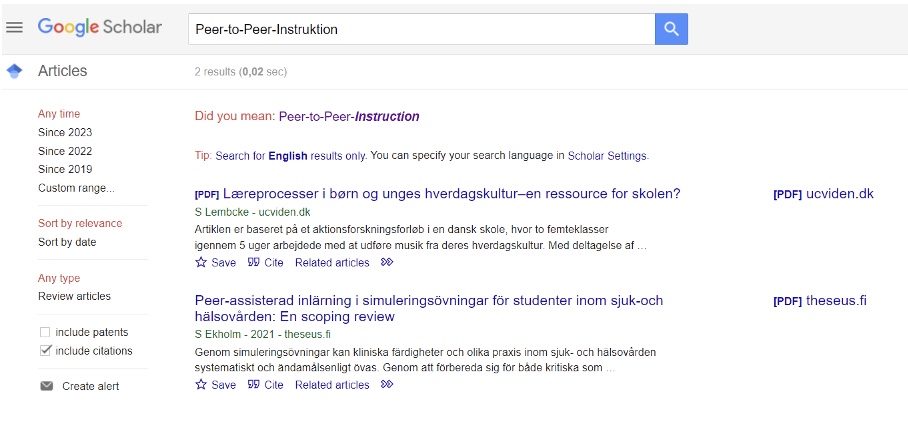Expand more options for Peer-assisterad result
Screen dimensions: 908x428
pos(387,385)
